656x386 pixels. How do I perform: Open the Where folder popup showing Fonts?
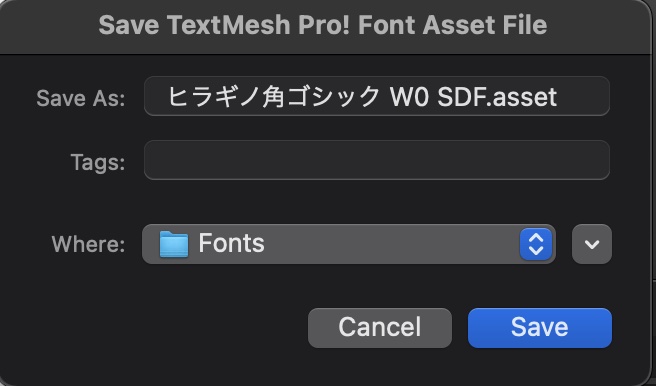click(348, 244)
